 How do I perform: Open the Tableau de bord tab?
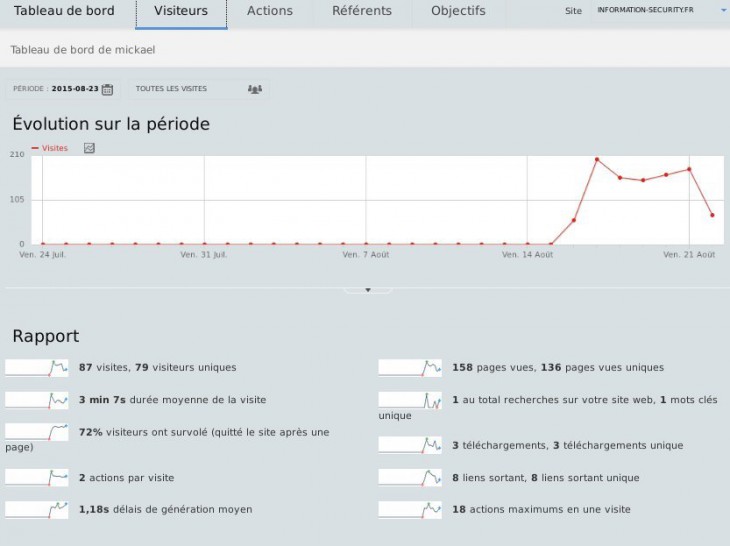(x=64, y=11)
